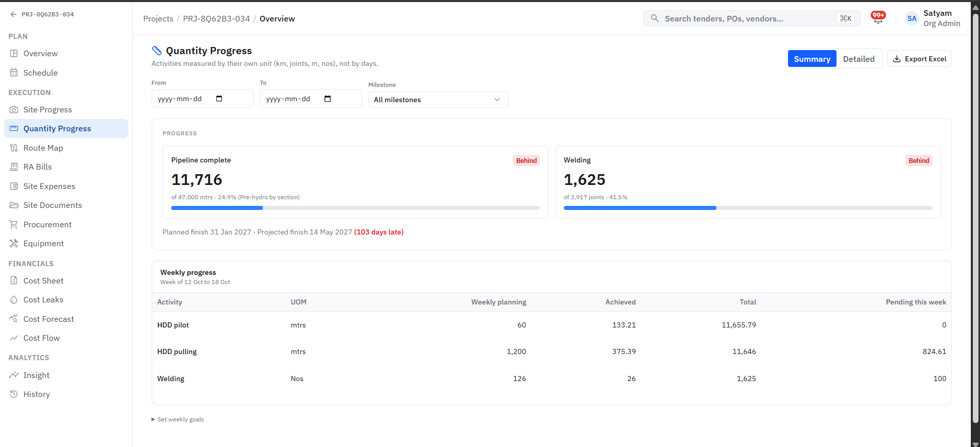Click the Cost Flow trend icon
980x447 pixels.
(x=14, y=338)
